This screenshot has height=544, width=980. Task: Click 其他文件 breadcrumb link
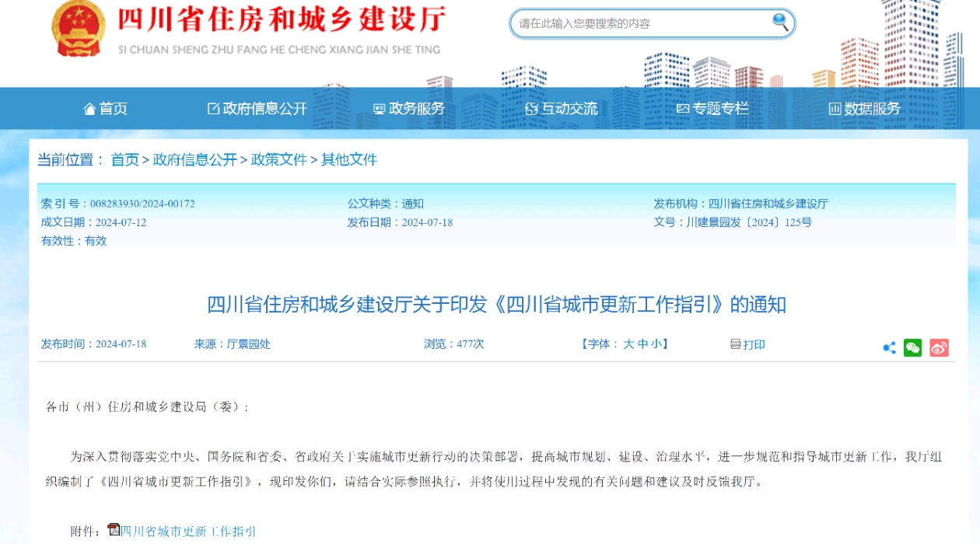click(x=349, y=159)
